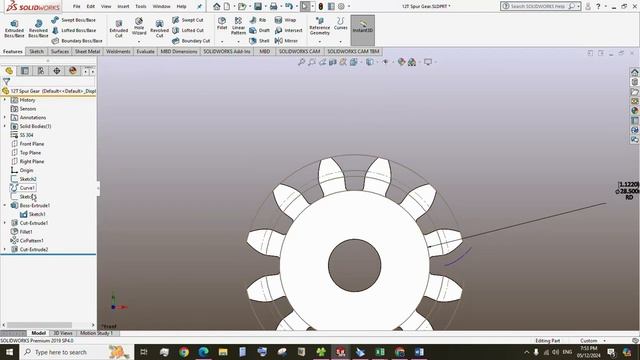This screenshot has width=640, height=360.
Task: Open the Linear Pattern dropdown arrow
Action: (238, 41)
